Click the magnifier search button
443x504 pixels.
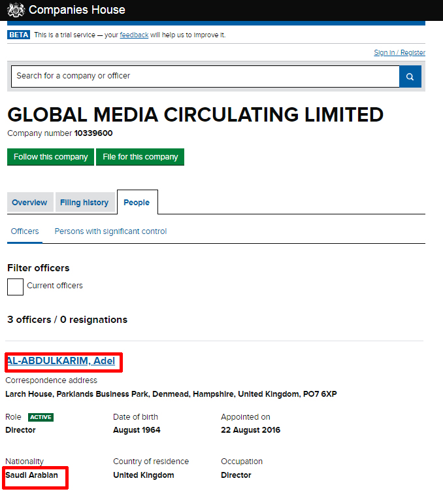[410, 76]
